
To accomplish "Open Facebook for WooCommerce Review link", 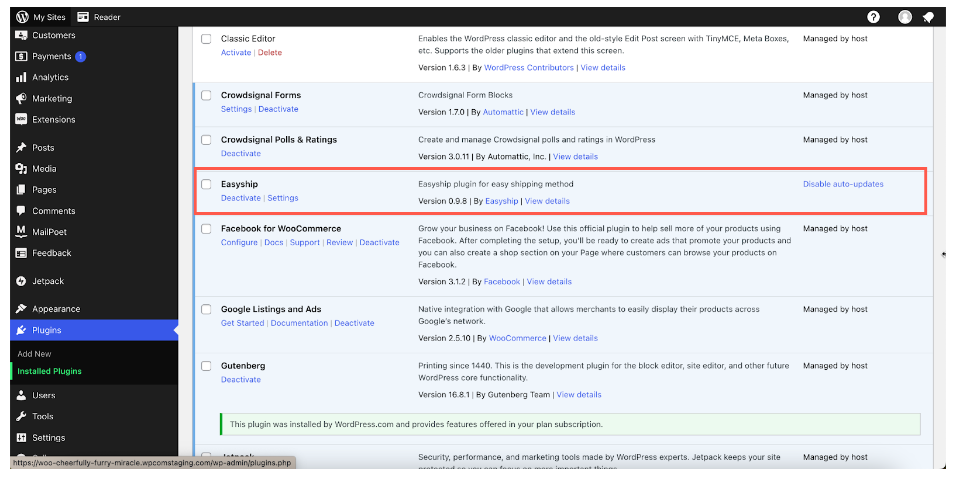I will 340,242.
